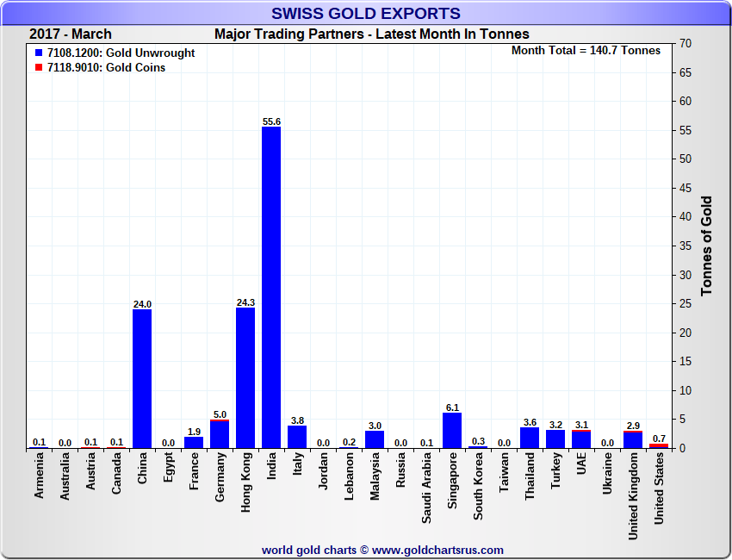Click the Thailand bar labeled 3.6
This screenshot has height=560, width=732.
tap(530, 438)
